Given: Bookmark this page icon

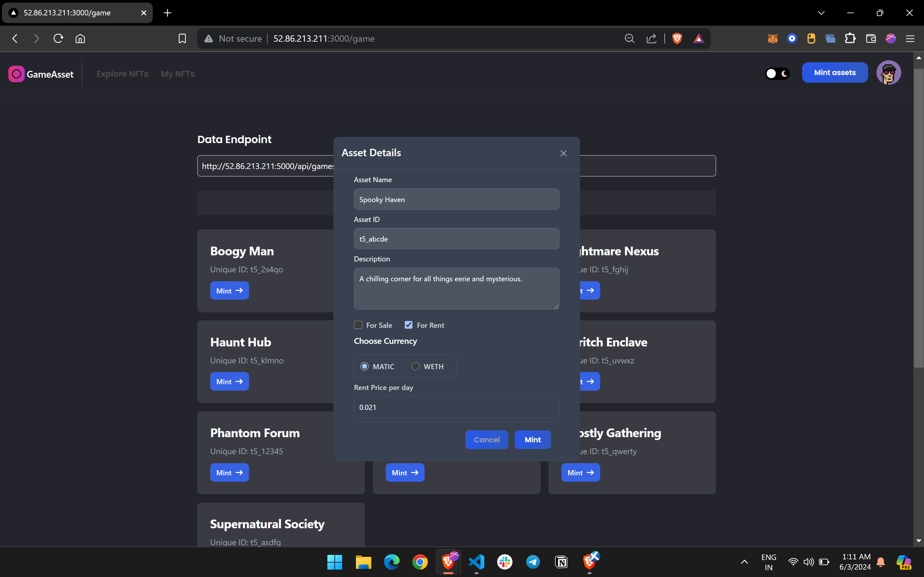Looking at the screenshot, I should (182, 38).
